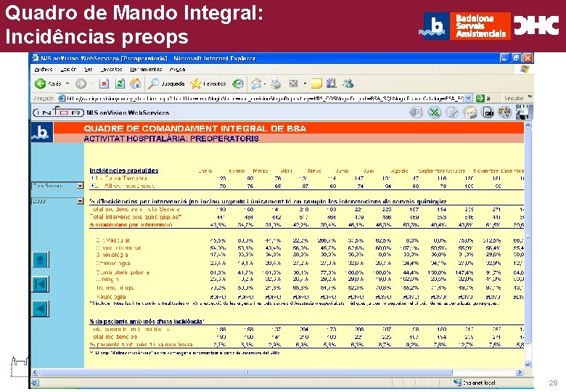Image resolution: width=566 pixels, height=392 pixels.
Task: Click the horizontal scrollbar thumb
Action: 246,372
